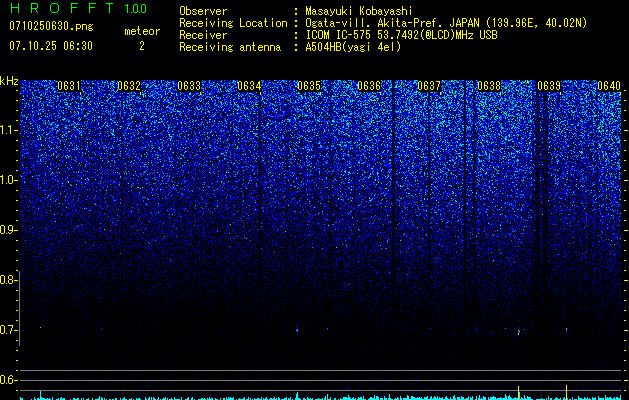Image resolution: width=629 pixels, height=400 pixels.
Task: Click the Receiving Location label
Action: click(x=233, y=23)
